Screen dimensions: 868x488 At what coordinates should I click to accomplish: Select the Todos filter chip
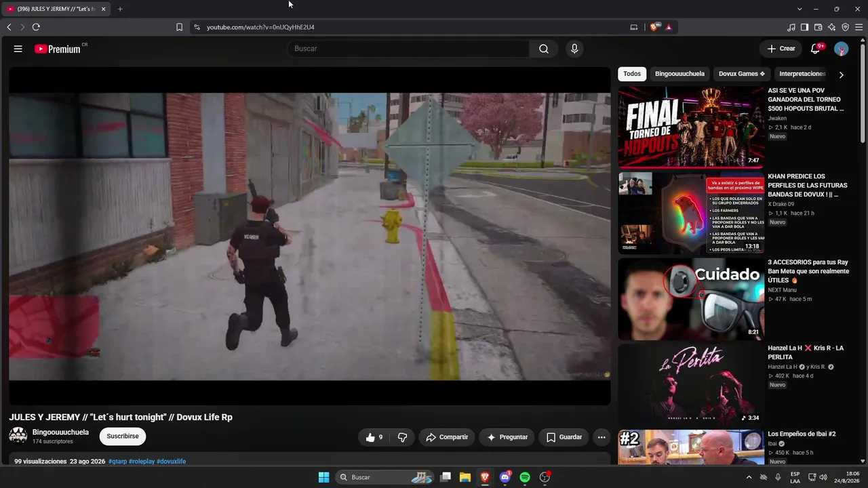632,74
